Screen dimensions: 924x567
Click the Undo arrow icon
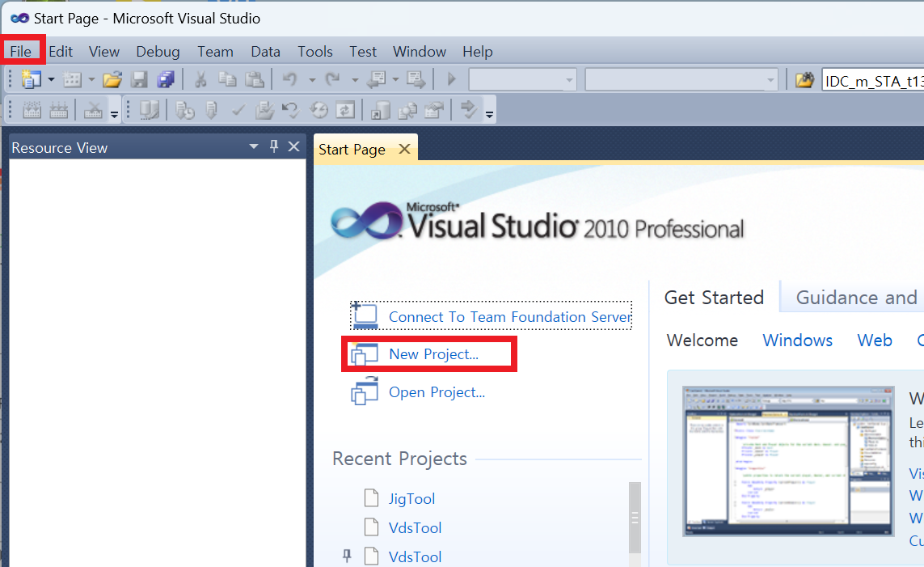pyautogui.click(x=290, y=79)
